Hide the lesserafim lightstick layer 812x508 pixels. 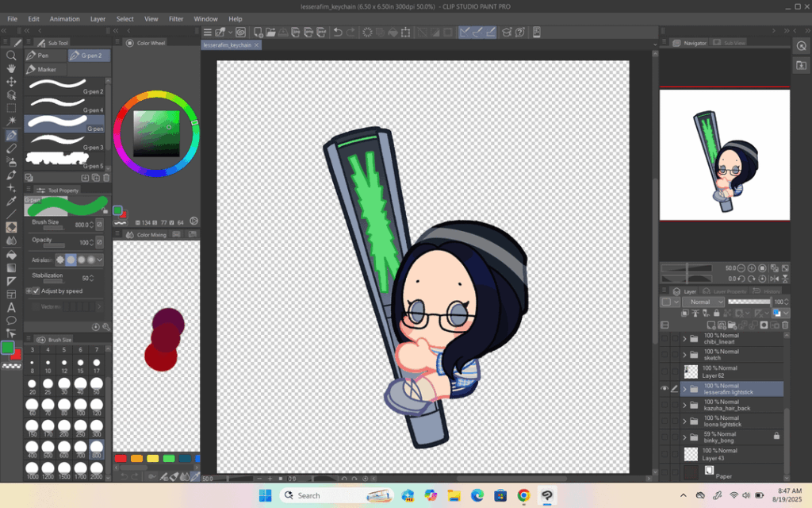coord(665,388)
